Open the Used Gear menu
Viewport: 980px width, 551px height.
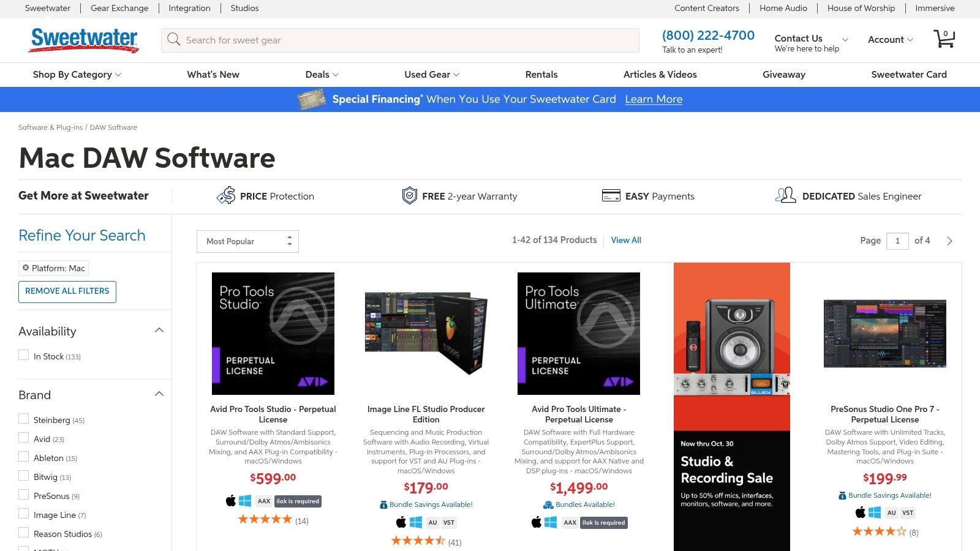pos(431,74)
